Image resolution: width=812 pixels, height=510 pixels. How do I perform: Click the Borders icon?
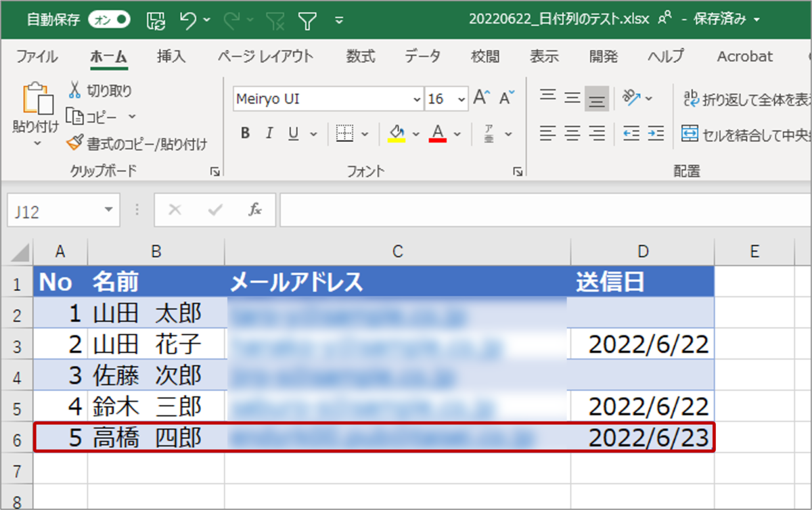pyautogui.click(x=345, y=133)
